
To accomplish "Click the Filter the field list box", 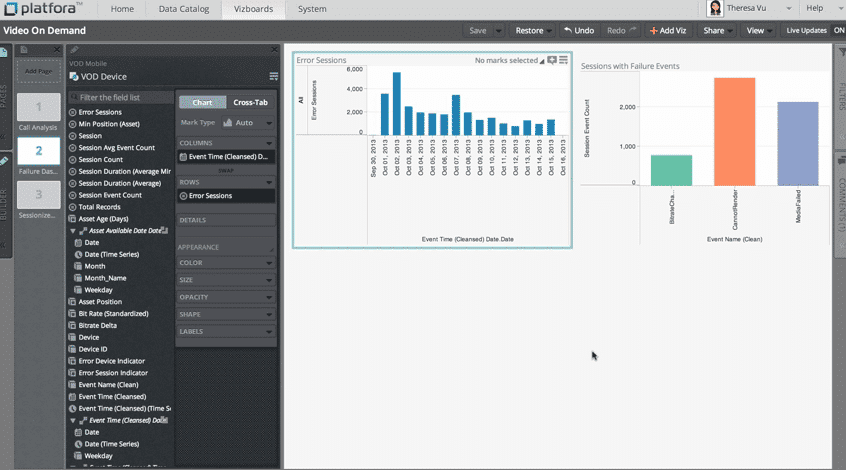I will (120, 98).
